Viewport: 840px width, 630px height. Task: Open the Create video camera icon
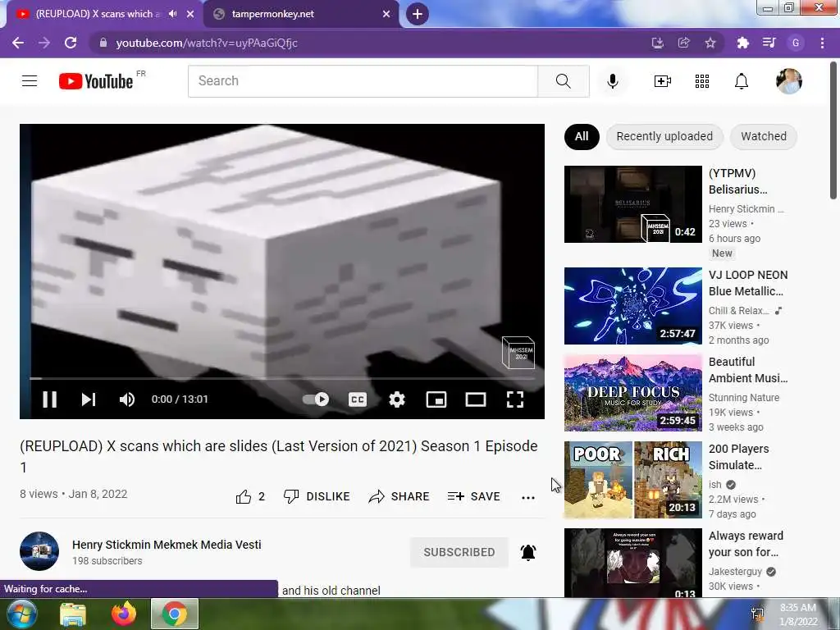663,81
